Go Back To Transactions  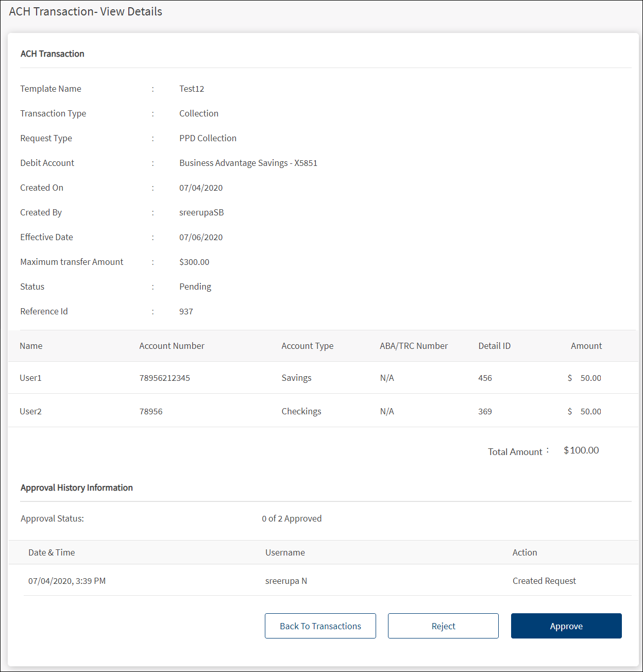pyautogui.click(x=320, y=626)
